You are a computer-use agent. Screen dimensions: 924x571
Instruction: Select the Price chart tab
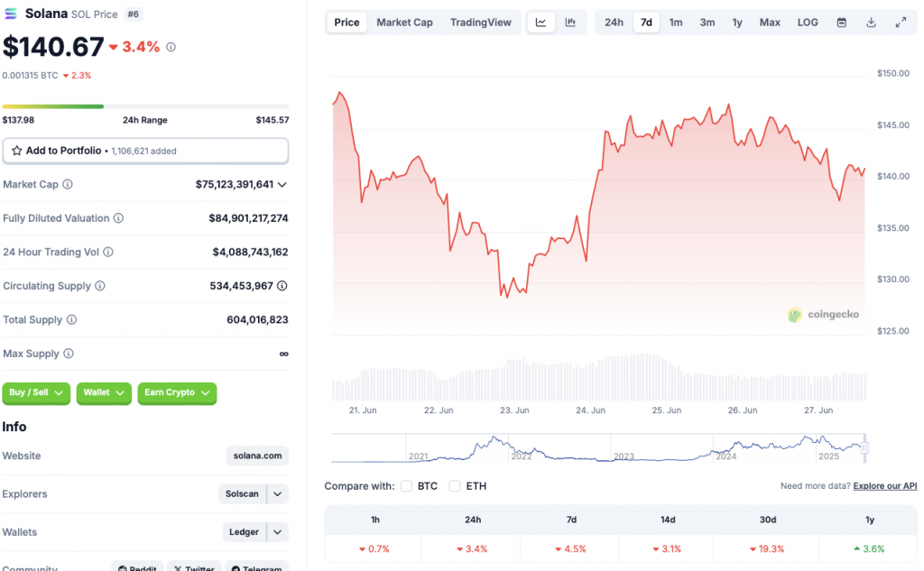346,23
